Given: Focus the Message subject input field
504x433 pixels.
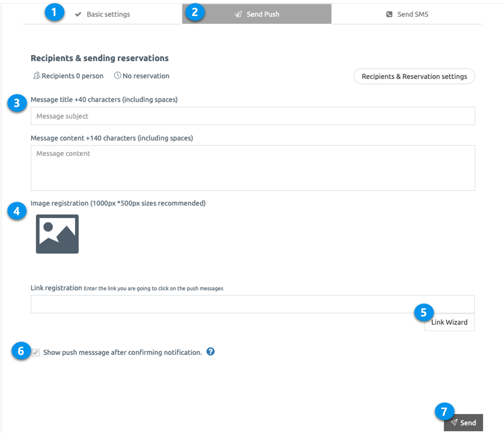Looking at the screenshot, I should [x=252, y=116].
